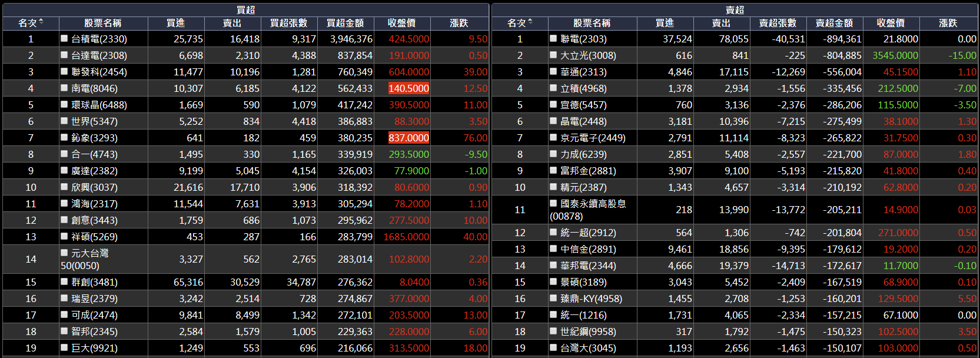980x358 pixels.
Task: Select the 立積(4968) checkbox
Action: tap(553, 88)
